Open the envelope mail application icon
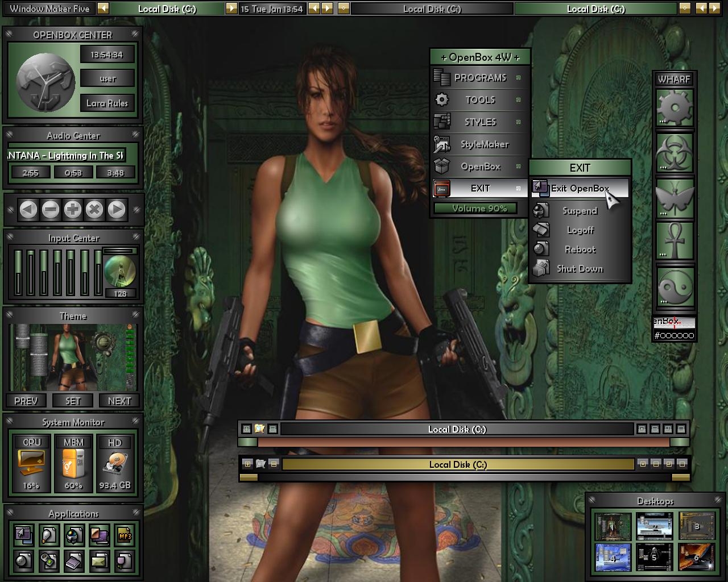Viewport: 728px width, 582px height. click(99, 561)
